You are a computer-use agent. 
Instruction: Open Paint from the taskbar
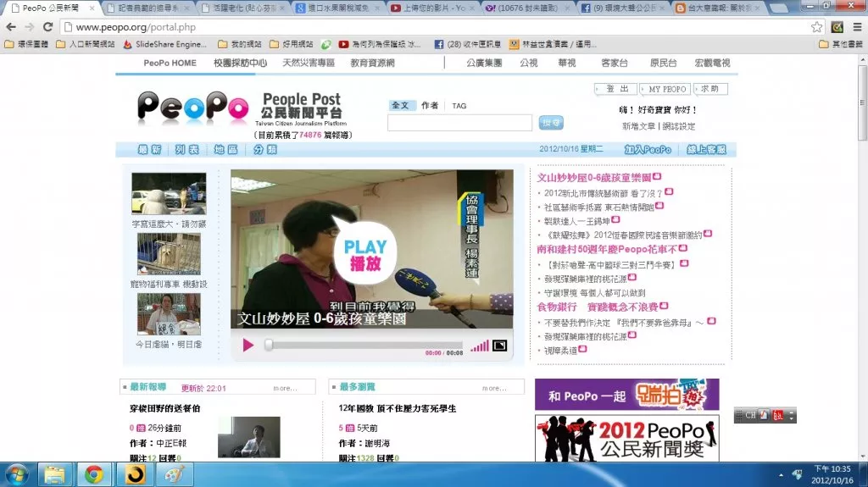point(175,475)
